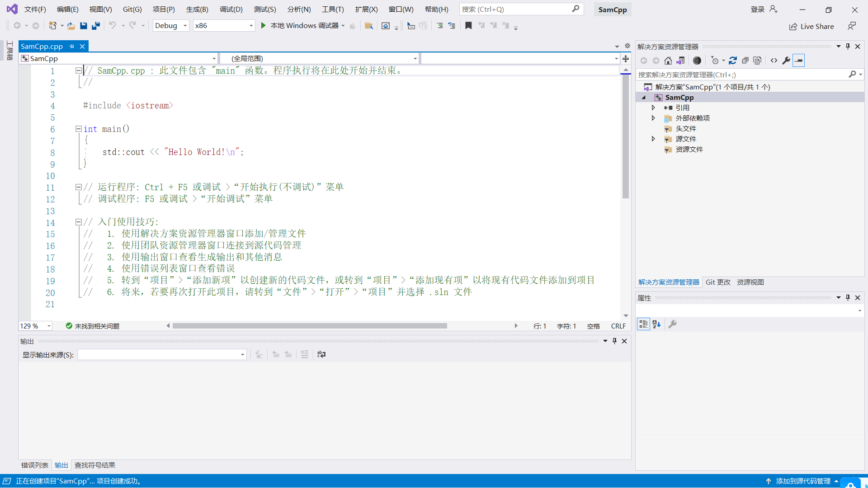This screenshot has width=868, height=488.
Task: Auto-hide the 属性 panel via pin
Action: [848, 297]
